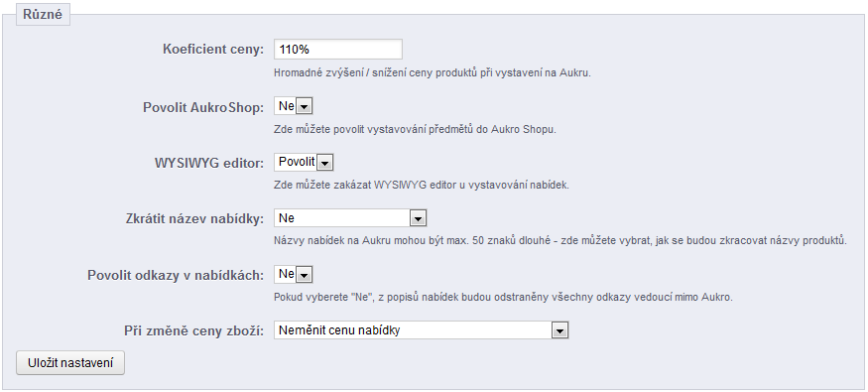Expand the Při změně ceny zboží dropdown
Image resolution: width=868 pixels, height=392 pixels.
coord(422,330)
